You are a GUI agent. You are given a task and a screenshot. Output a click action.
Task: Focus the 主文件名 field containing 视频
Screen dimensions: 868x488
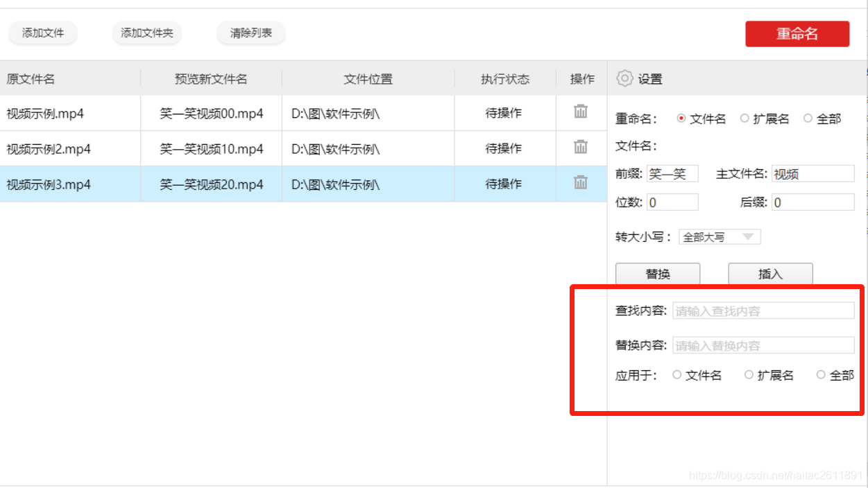[x=812, y=174]
